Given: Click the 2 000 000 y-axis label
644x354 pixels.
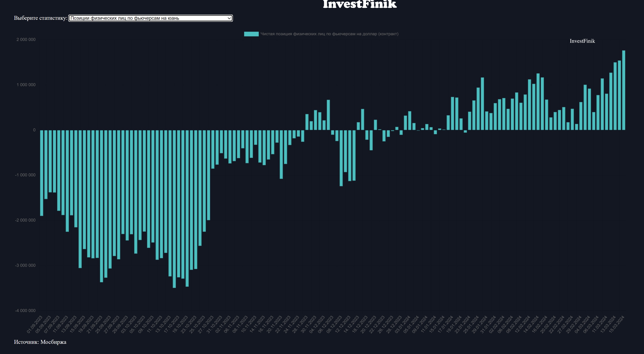Looking at the screenshot, I should (x=26, y=40).
